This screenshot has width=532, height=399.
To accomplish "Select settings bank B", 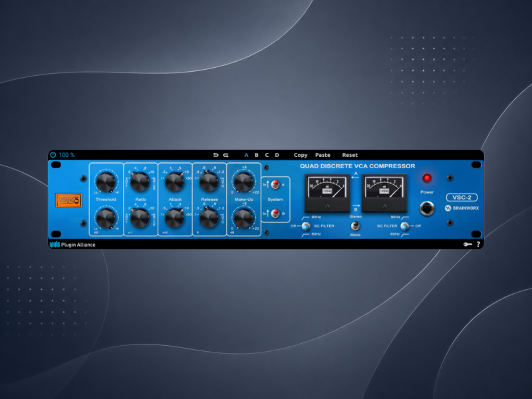I will click(257, 155).
